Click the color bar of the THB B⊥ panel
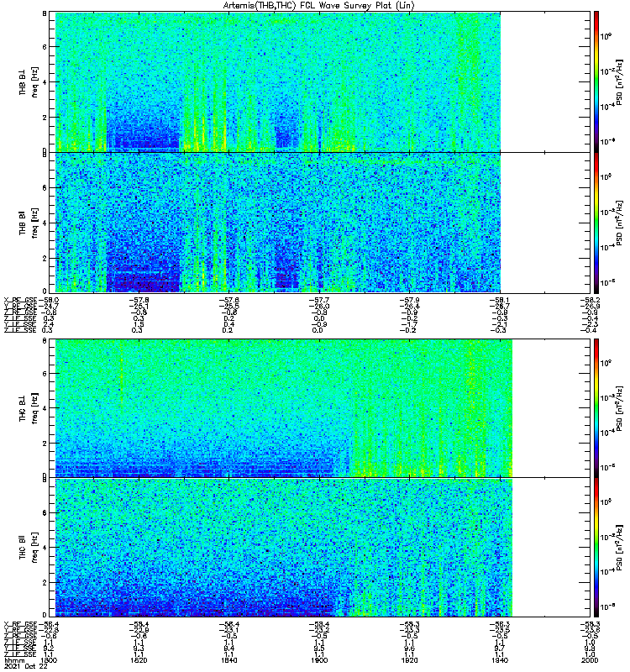This screenshot has width=630, height=672. click(596, 81)
